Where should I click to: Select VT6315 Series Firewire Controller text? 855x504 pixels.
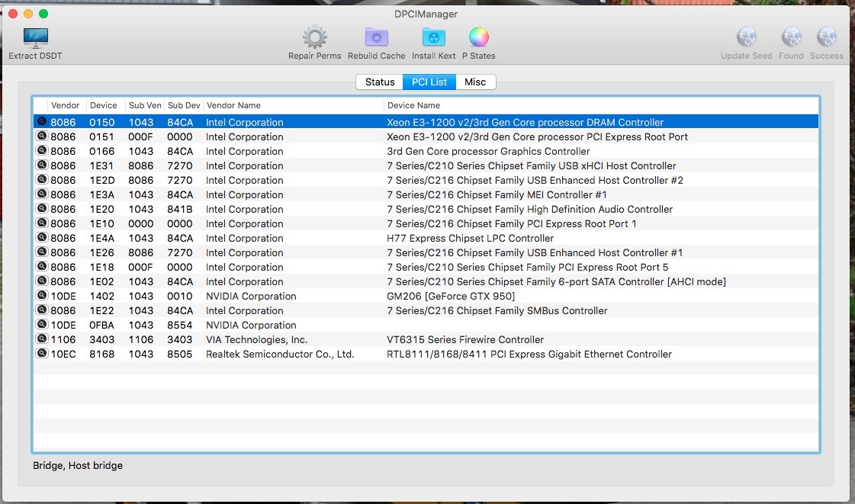tap(465, 339)
